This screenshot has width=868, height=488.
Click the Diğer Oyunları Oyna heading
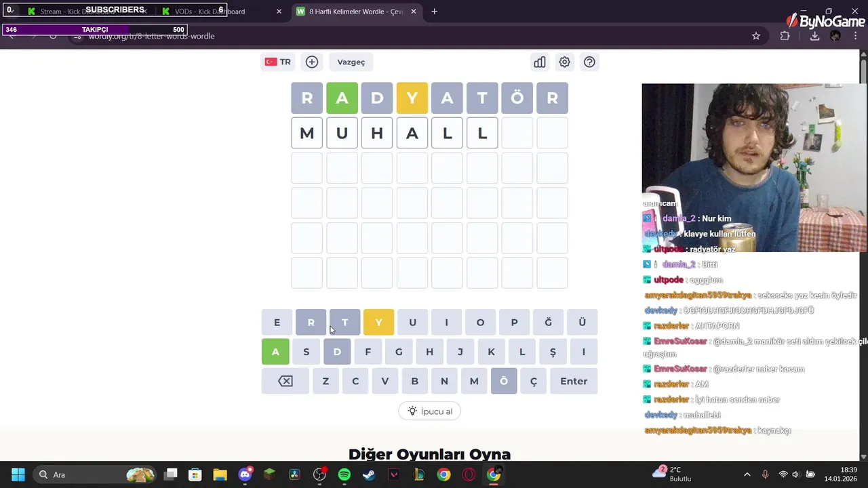429,453
